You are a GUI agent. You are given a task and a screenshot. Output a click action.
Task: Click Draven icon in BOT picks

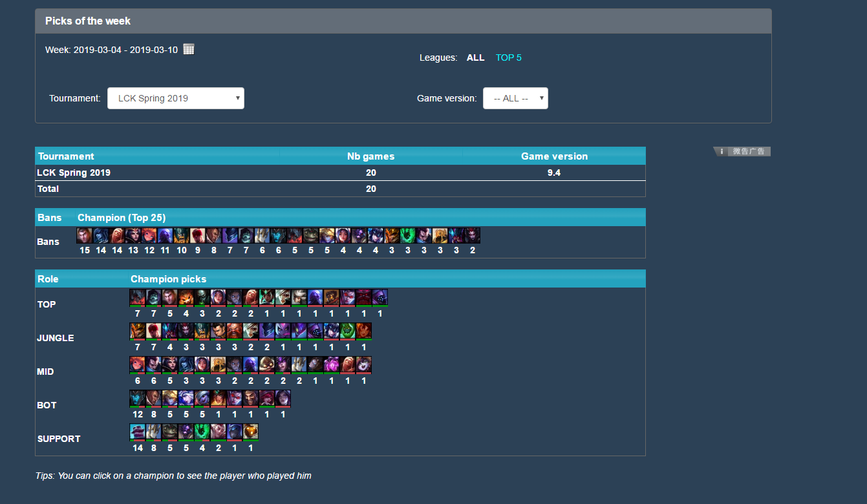(250, 398)
